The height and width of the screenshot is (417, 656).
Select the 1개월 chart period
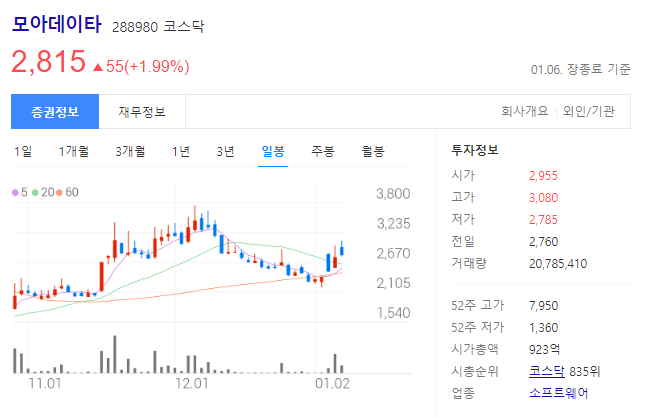point(74,151)
